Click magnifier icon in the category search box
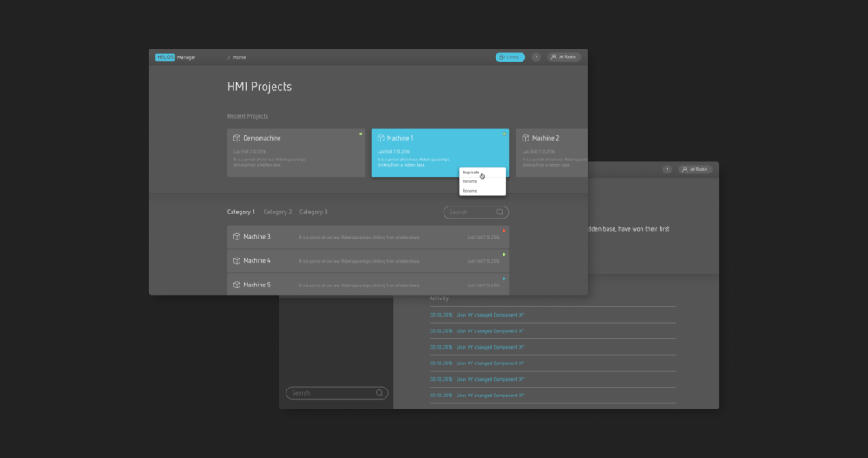The width and height of the screenshot is (868, 458). [x=500, y=212]
